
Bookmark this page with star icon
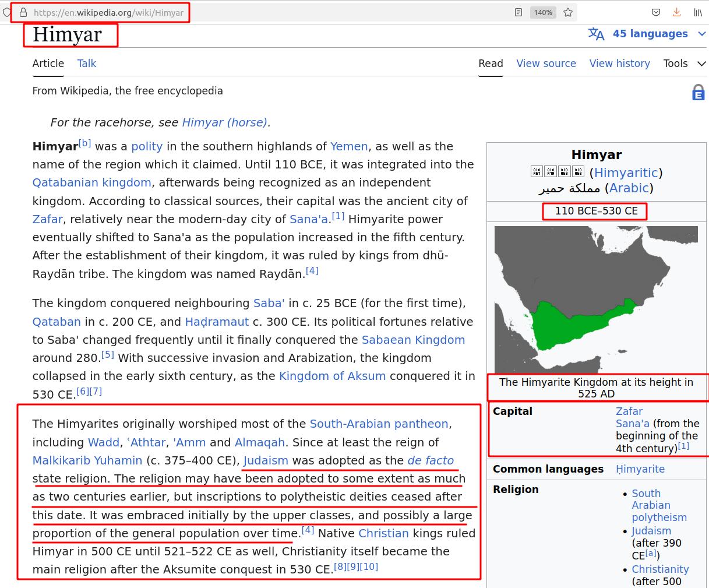(568, 12)
